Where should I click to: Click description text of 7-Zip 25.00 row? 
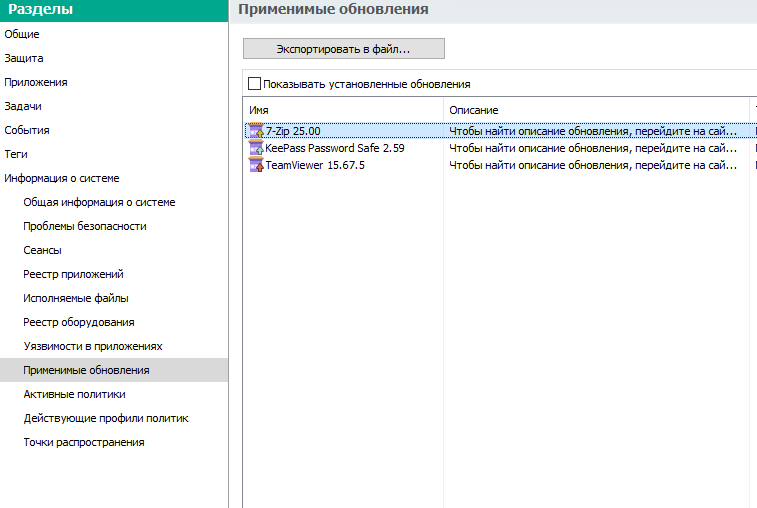(593, 131)
